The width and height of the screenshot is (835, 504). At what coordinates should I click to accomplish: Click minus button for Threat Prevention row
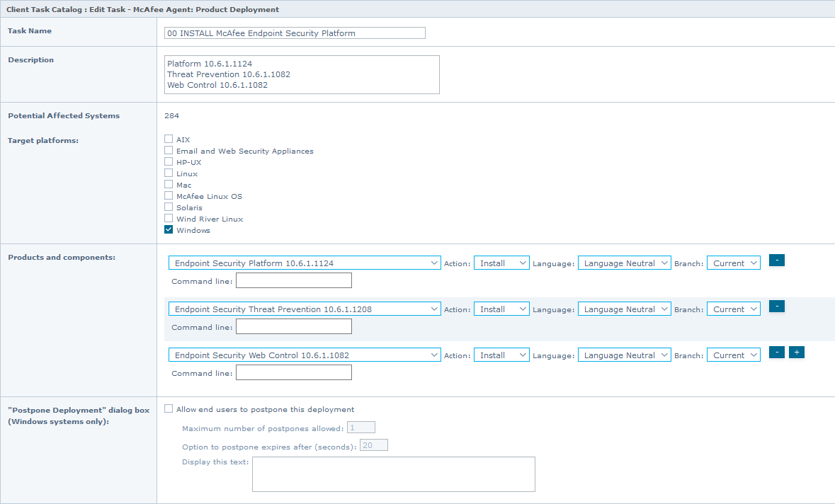[776, 307]
